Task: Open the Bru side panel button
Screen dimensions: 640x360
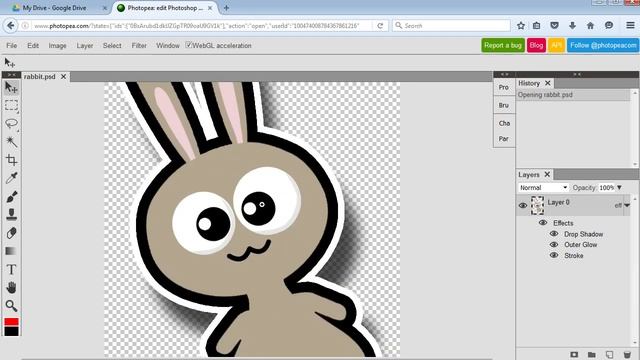Action: click(x=504, y=105)
